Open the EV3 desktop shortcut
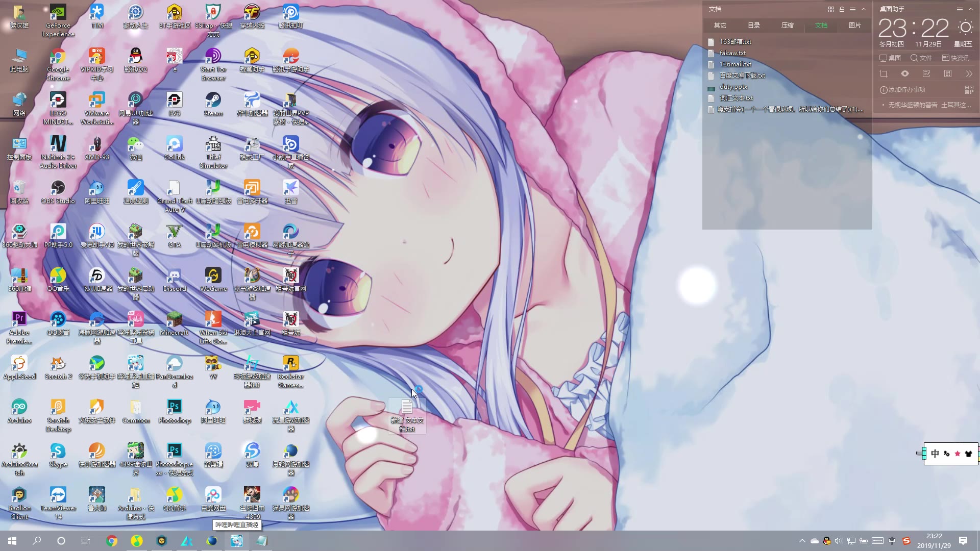The height and width of the screenshot is (551, 980). 175,104
